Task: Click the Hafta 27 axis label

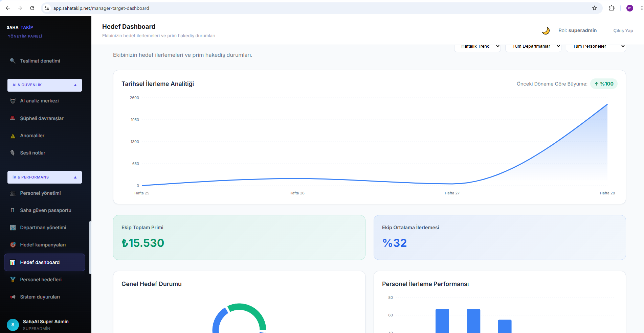Action: [452, 193]
